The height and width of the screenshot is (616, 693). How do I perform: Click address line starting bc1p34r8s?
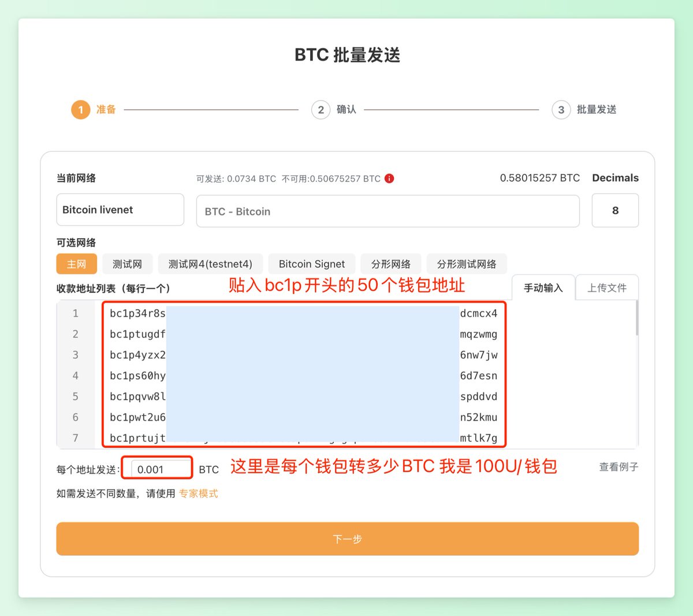304,313
